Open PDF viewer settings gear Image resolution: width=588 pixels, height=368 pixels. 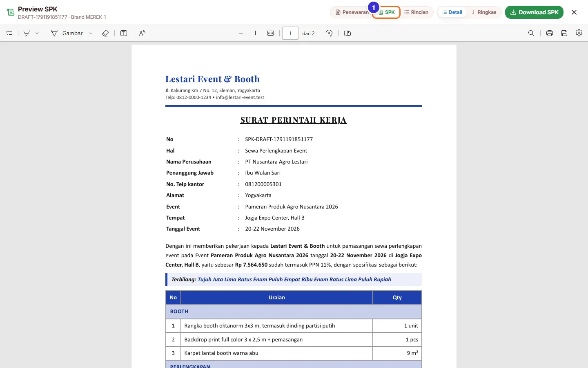[x=579, y=33]
